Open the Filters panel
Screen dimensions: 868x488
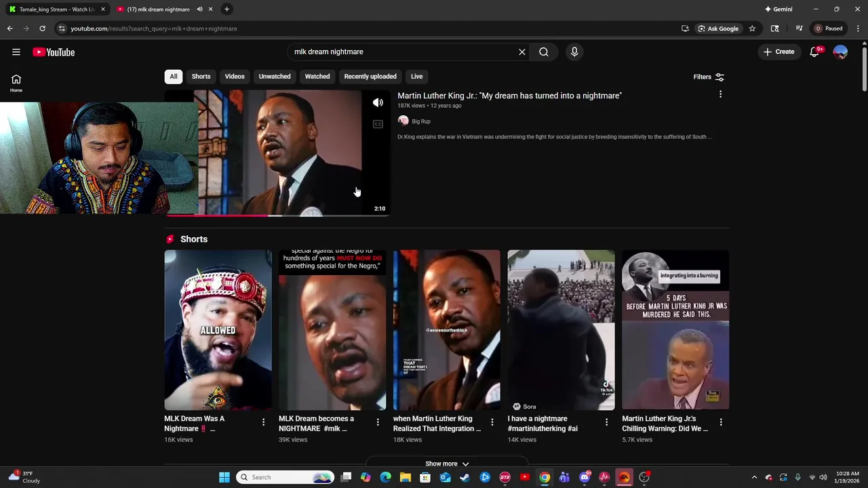tap(709, 77)
